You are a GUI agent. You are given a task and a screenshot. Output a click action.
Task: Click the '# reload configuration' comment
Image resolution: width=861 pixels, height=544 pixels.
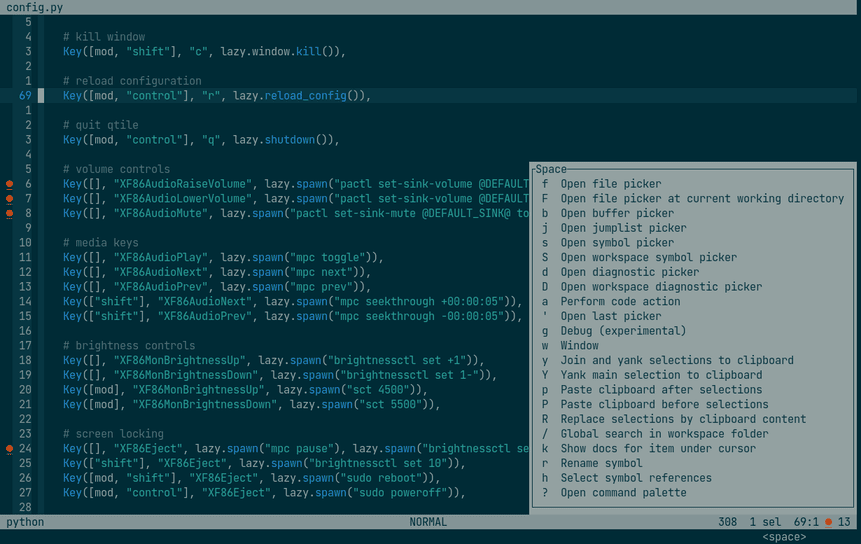[132, 81]
